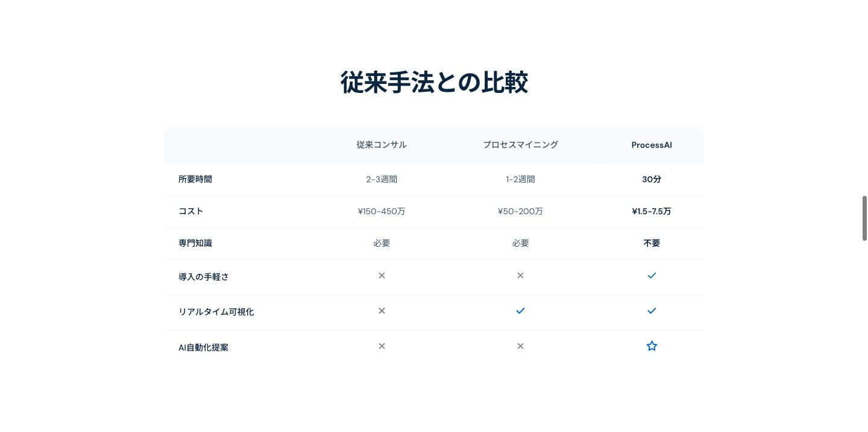868x432 pixels.
Task: Click the ¥50-200万 cost cell
Action: [x=520, y=211]
